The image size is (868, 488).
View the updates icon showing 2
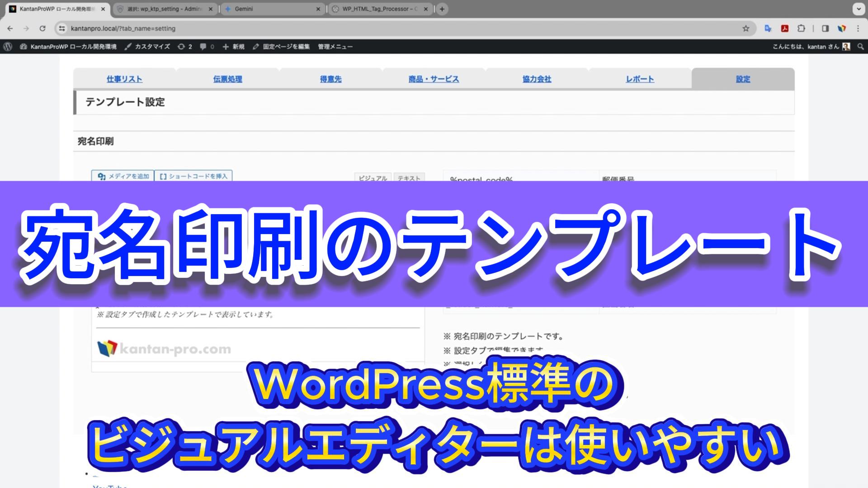point(185,47)
